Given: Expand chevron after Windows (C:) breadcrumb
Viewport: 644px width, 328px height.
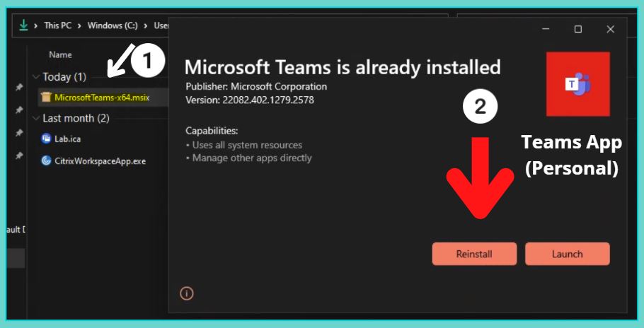Looking at the screenshot, I should pos(146,25).
